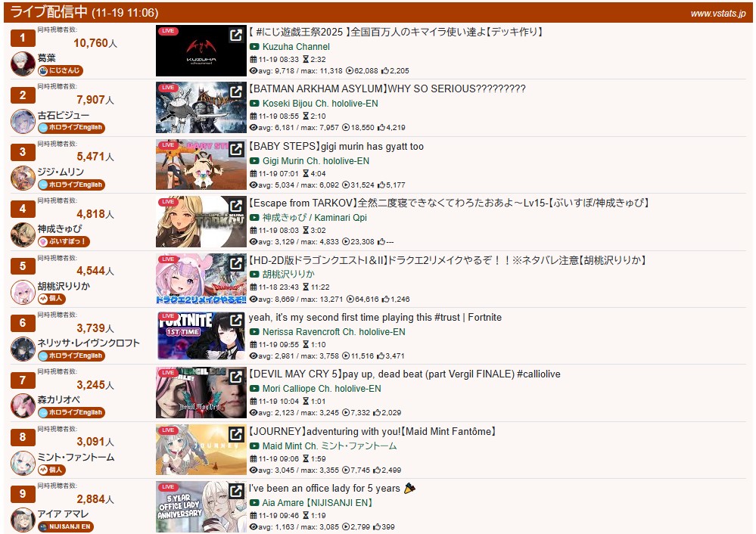Open external link icon on Office Lady thumbnail

coord(236,492)
